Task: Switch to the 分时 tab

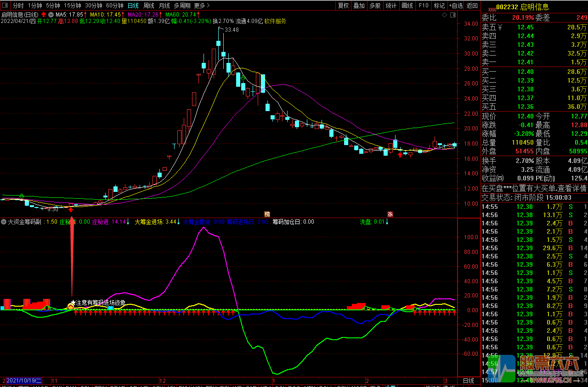Action: 18,6
